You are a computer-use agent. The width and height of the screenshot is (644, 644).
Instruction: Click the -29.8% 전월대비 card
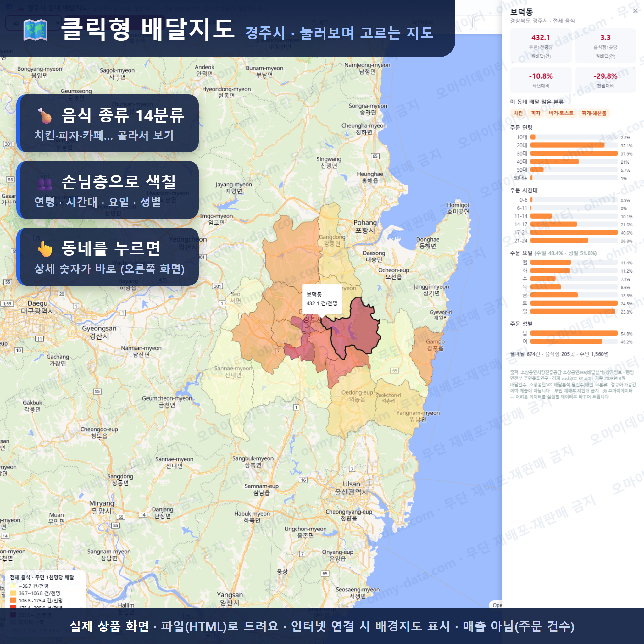coord(605,80)
